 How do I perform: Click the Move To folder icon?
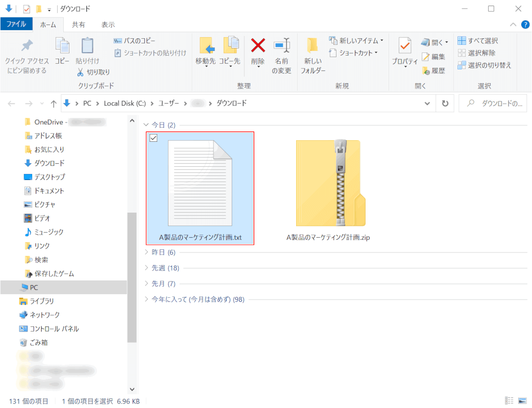pyautogui.click(x=206, y=45)
